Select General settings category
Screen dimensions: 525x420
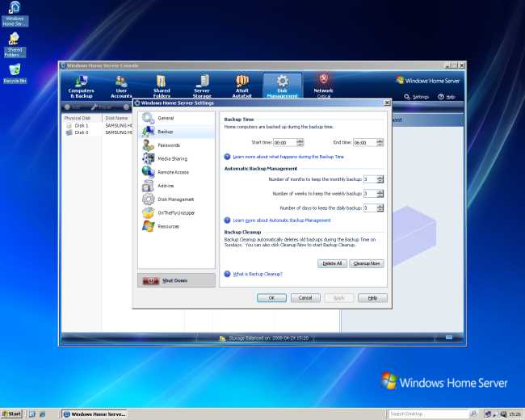[x=176, y=118]
